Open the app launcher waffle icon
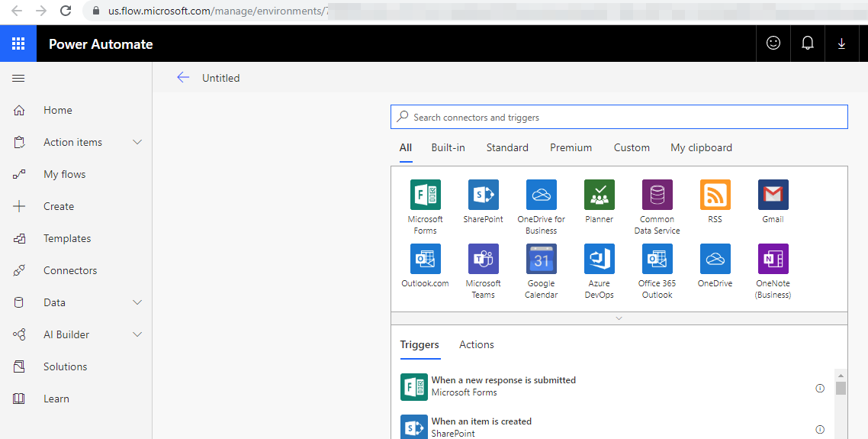 pos(18,44)
